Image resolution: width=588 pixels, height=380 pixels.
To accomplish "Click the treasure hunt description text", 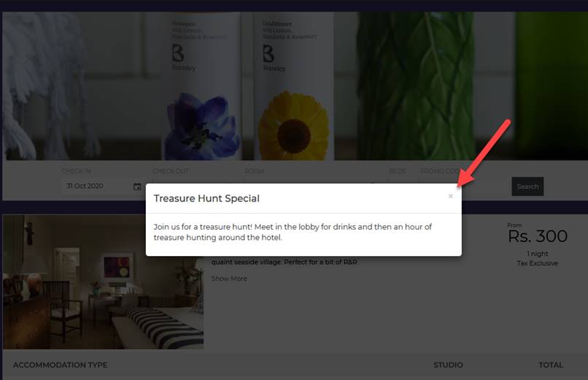I will [x=293, y=232].
